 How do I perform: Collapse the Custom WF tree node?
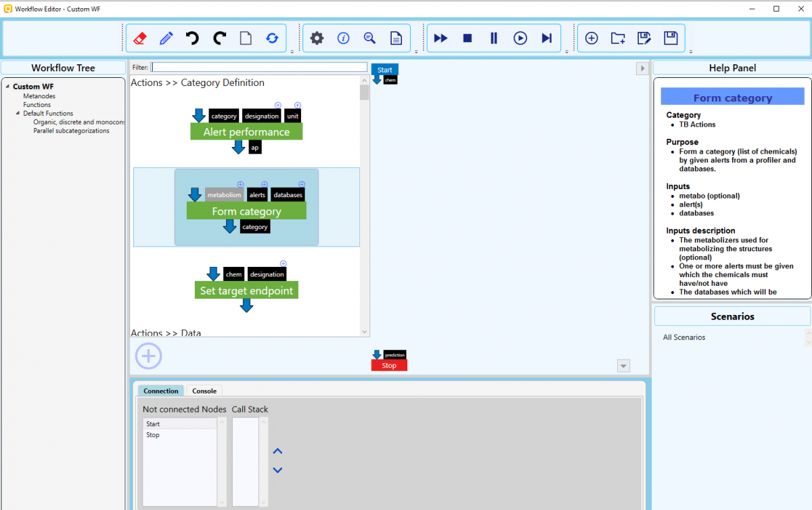[x=7, y=87]
